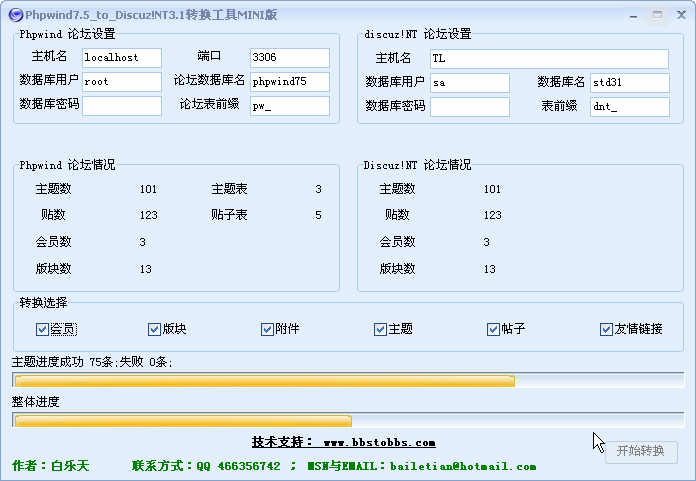Viewport: 696px width, 481px height.
Task: Focus Phpwind 主机名 field with localhost
Action: [122, 58]
